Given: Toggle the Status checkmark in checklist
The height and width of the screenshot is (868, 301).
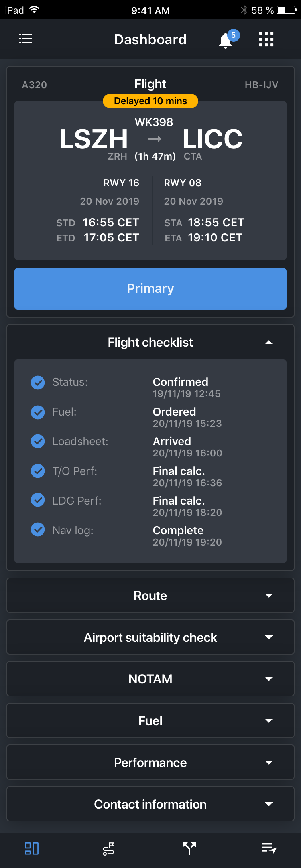Looking at the screenshot, I should [x=38, y=383].
